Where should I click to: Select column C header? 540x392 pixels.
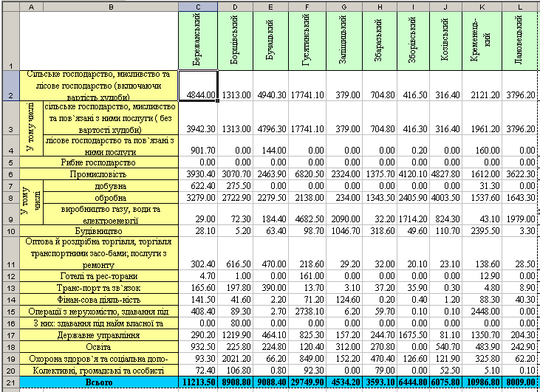point(198,7)
